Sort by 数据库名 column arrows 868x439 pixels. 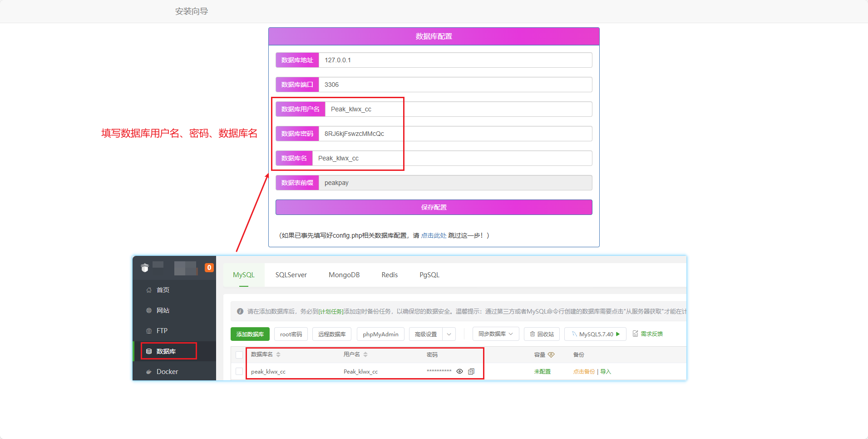278,354
